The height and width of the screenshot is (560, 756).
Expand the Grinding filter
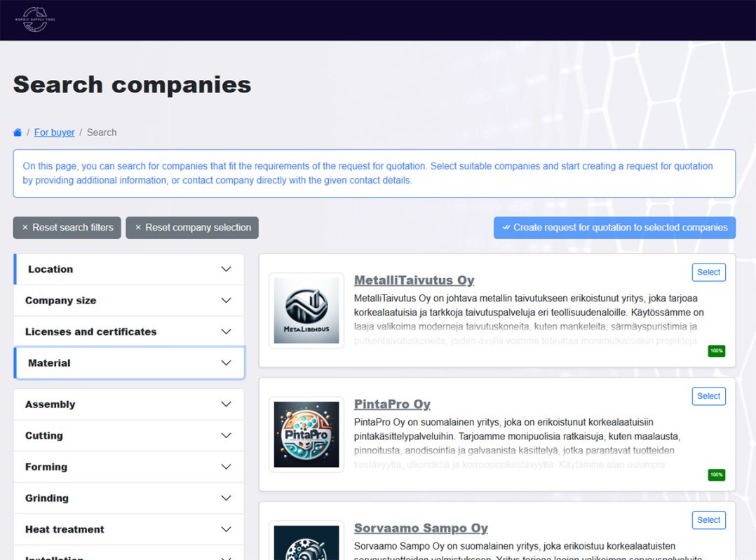click(129, 498)
